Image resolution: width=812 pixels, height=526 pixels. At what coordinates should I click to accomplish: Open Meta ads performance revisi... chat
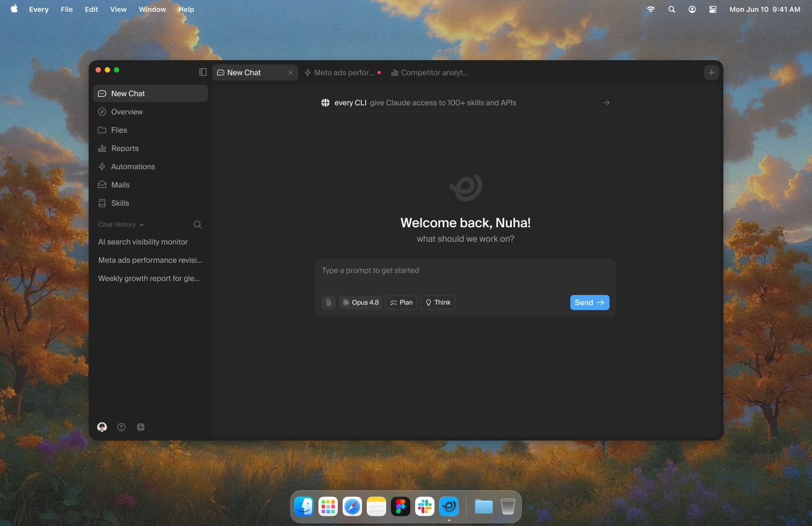coord(150,260)
